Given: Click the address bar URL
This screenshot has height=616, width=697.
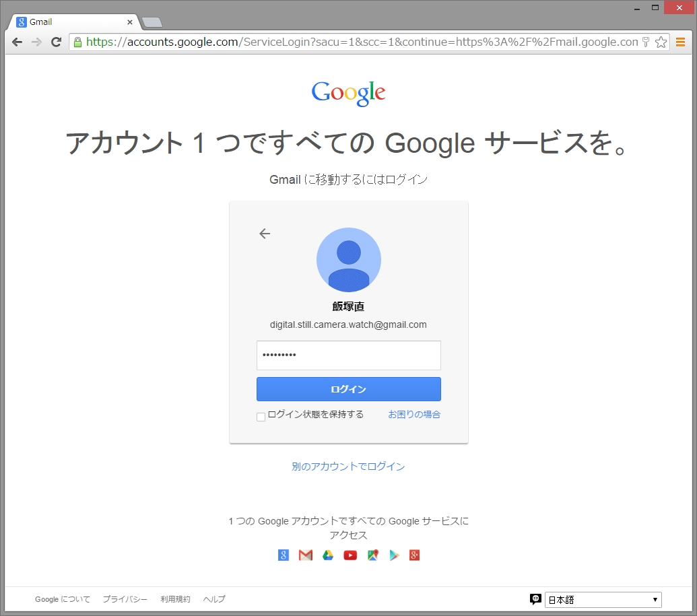Looking at the screenshot, I should tap(362, 42).
